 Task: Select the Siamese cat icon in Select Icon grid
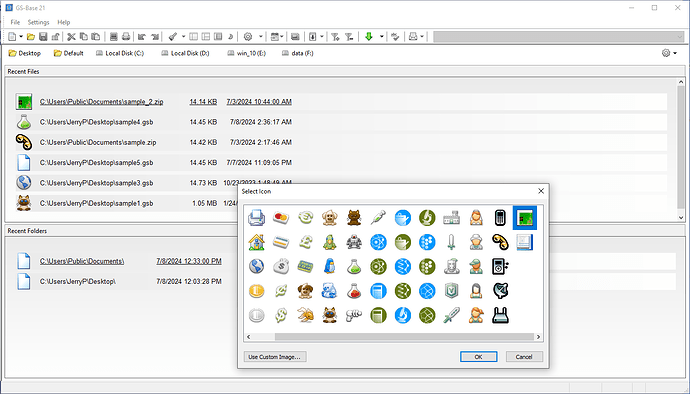click(x=330, y=315)
